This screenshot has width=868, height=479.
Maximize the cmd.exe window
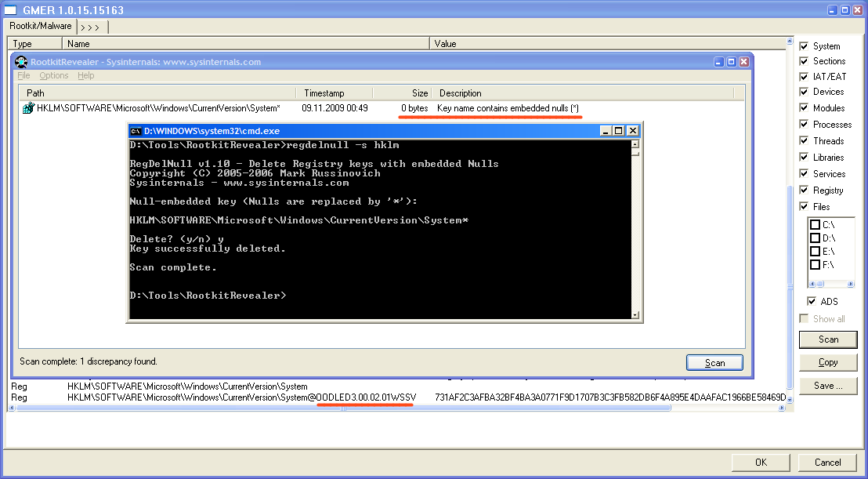(x=619, y=131)
